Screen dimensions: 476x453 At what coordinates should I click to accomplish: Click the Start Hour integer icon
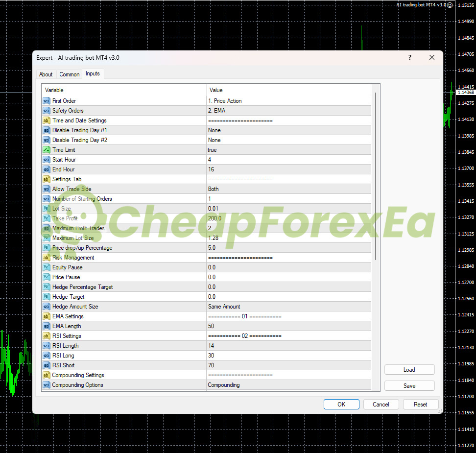pos(46,160)
